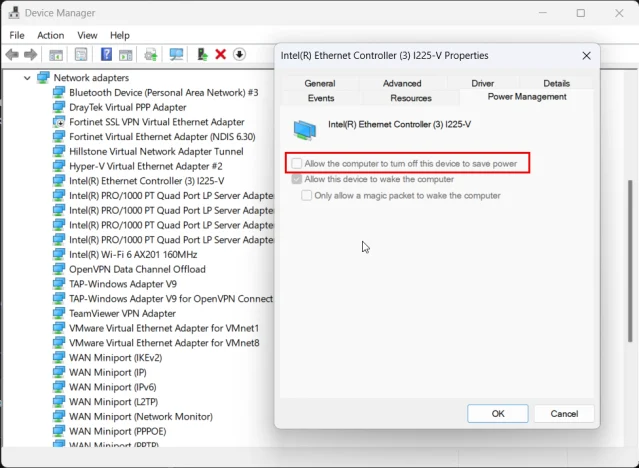Click the TeamViewer VPN Adapter icon

point(59,313)
